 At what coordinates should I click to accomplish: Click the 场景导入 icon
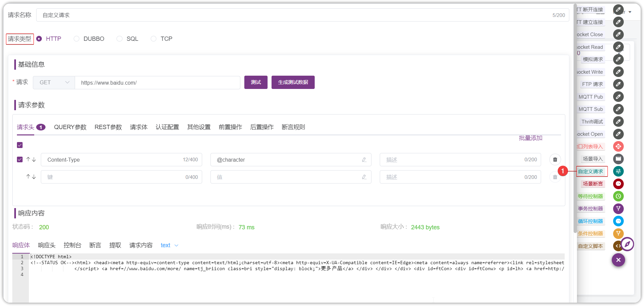point(618,159)
